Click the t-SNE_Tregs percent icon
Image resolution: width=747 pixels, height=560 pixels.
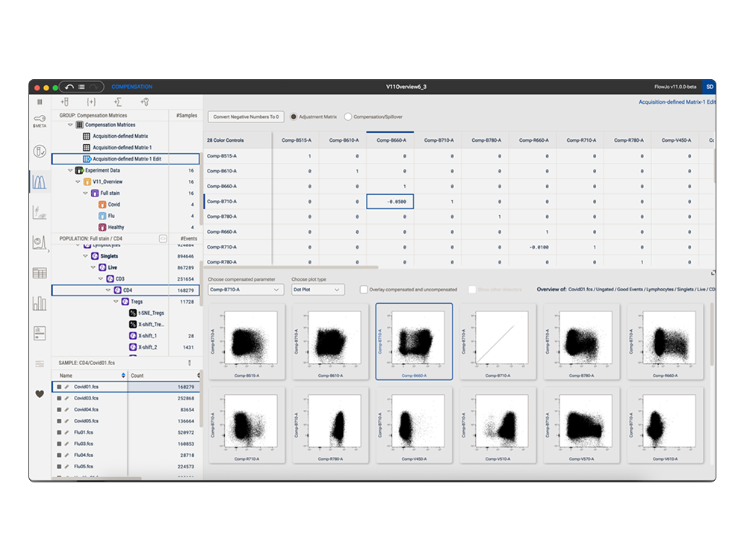(133, 313)
